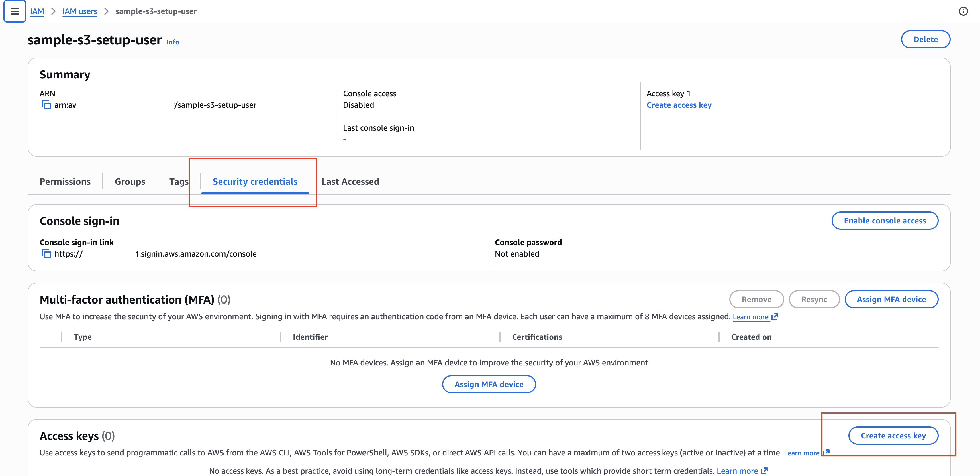Click centered Assign MFA device button

click(489, 384)
